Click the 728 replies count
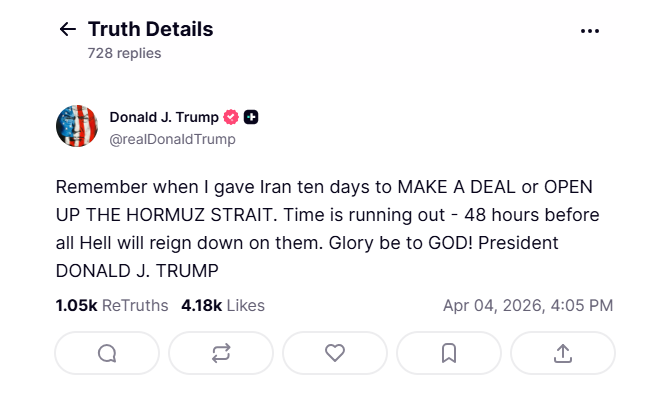This screenshot has width=669, height=414. 124,53
